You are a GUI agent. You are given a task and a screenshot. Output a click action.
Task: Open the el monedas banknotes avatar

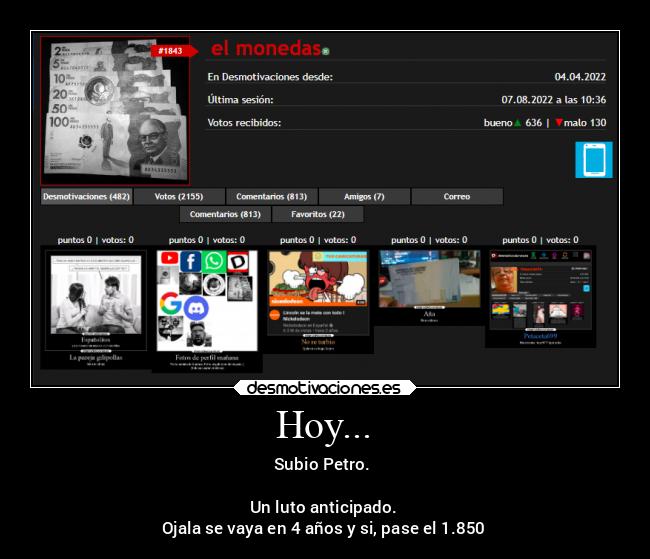[115, 111]
